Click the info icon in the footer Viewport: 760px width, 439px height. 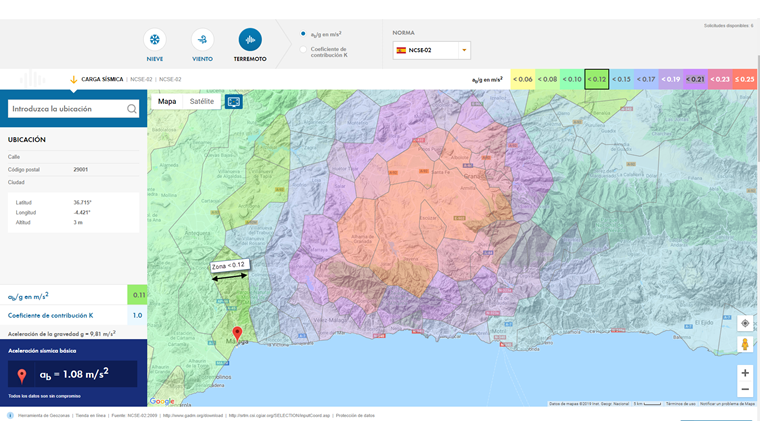10,415
